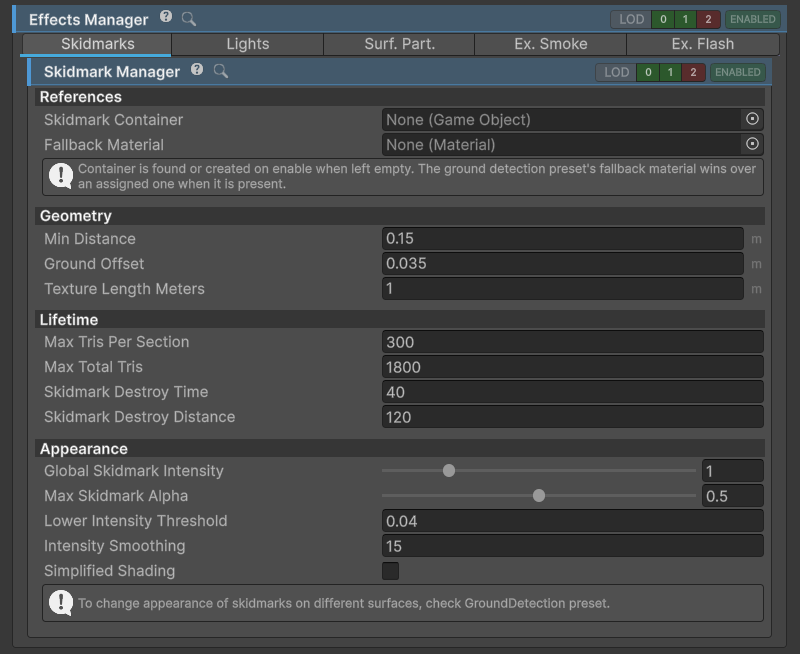Toggle Skidmark Manager LOD button
Image resolution: width=800 pixels, height=654 pixels.
point(616,72)
